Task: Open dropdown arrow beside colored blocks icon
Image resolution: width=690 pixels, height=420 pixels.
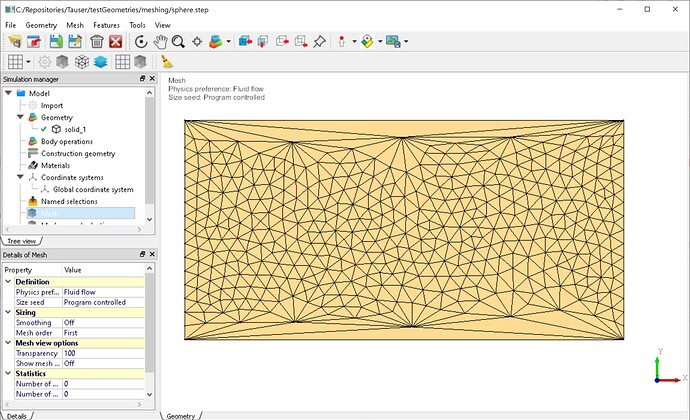Action: click(x=228, y=42)
